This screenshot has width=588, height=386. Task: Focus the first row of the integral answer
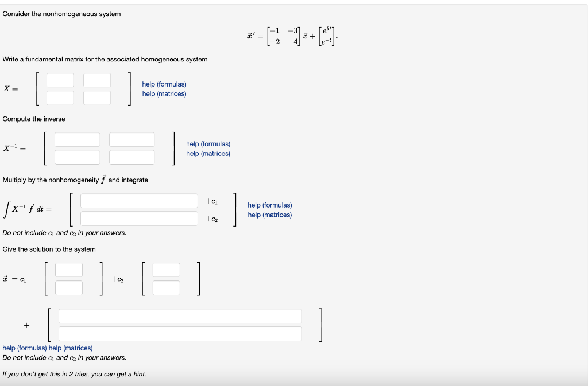[x=139, y=200]
